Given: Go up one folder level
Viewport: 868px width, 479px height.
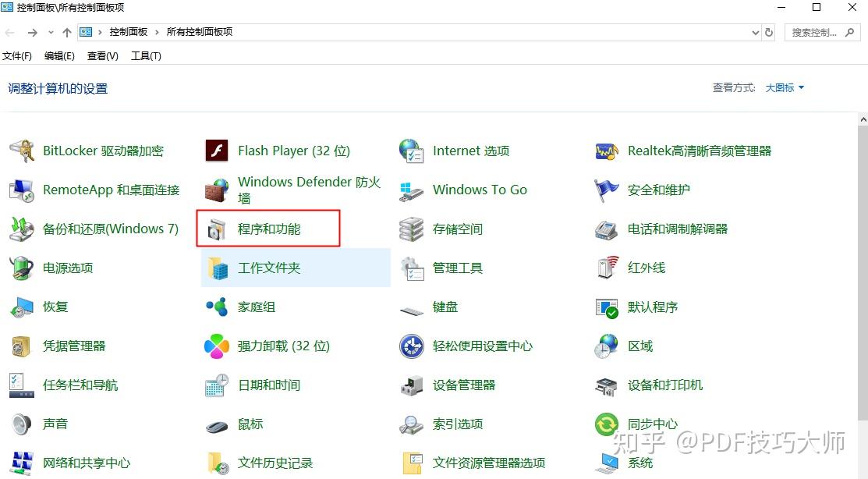Looking at the screenshot, I should 67,33.
